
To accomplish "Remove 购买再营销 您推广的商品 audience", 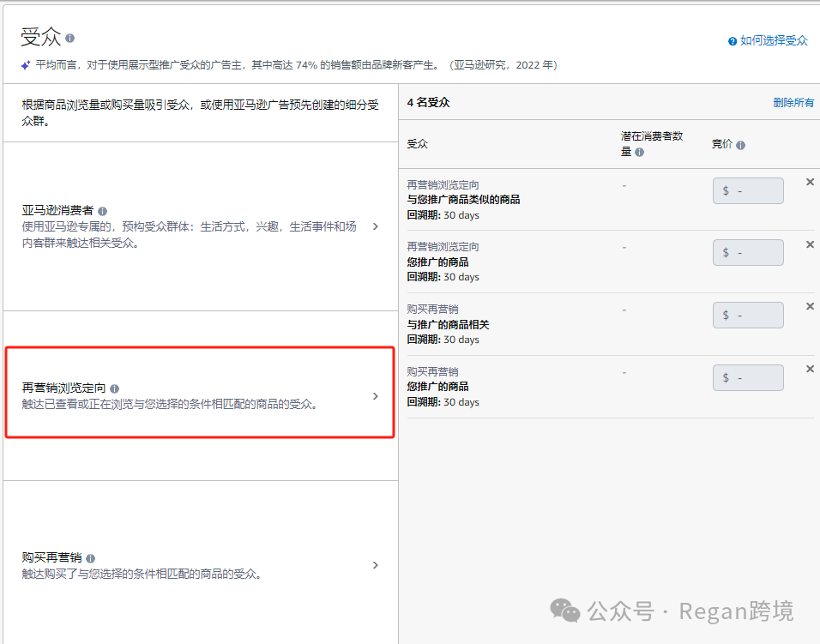I will (810, 369).
